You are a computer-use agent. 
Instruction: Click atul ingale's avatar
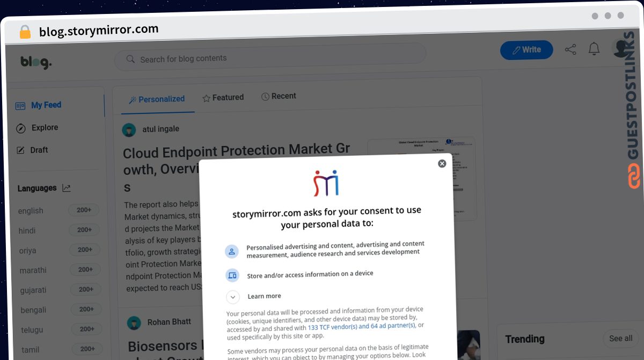pos(129,130)
